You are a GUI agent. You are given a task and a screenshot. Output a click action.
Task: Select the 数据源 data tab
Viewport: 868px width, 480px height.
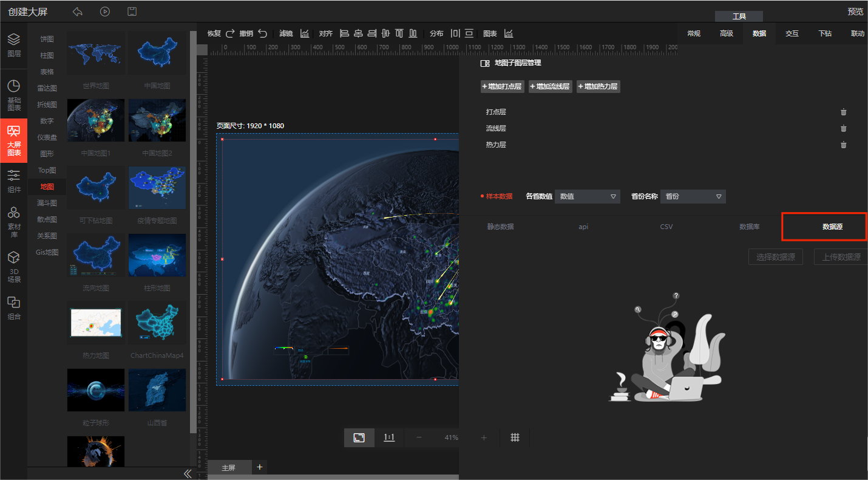(832, 227)
